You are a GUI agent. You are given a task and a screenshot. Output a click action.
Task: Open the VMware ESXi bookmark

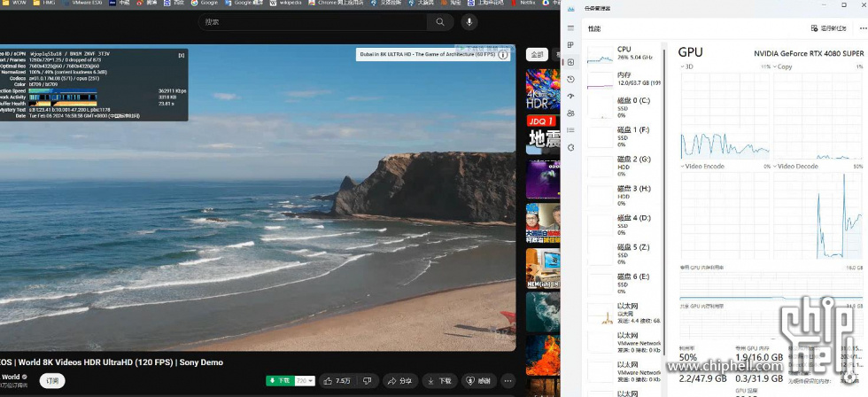tap(81, 3)
